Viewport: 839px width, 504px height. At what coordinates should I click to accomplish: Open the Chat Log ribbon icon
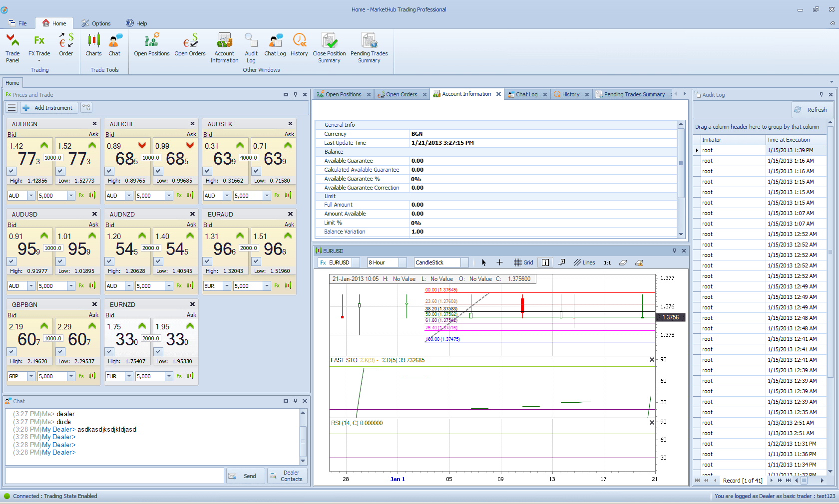[x=275, y=45]
